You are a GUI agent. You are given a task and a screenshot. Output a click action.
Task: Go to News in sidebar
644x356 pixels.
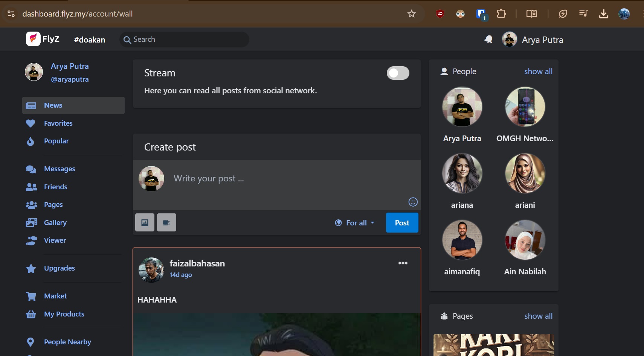pos(73,105)
